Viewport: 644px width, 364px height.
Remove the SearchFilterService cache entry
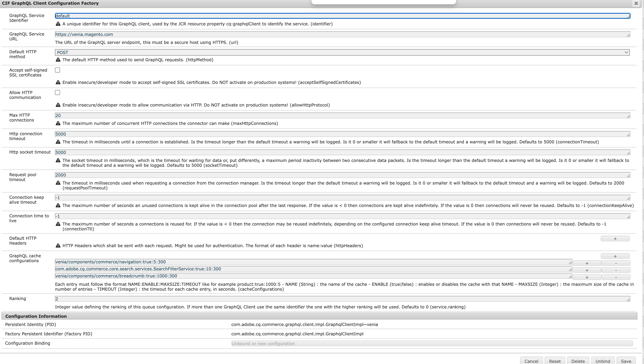pyautogui.click(x=616, y=270)
